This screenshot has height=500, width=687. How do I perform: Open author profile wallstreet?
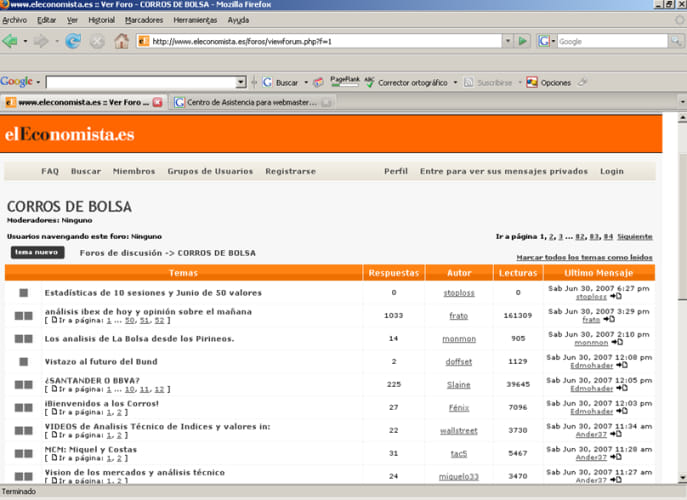click(x=458, y=431)
